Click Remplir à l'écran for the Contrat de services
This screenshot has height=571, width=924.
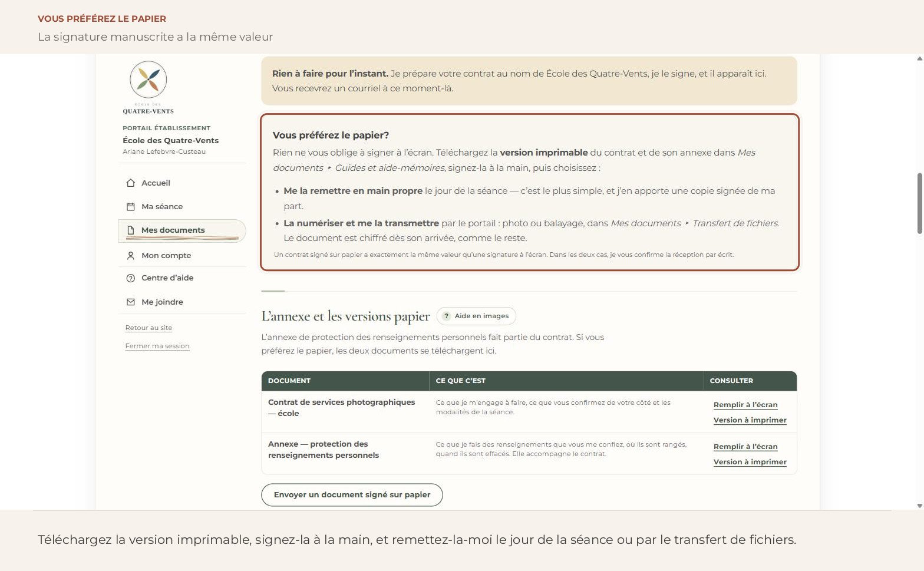745,405
